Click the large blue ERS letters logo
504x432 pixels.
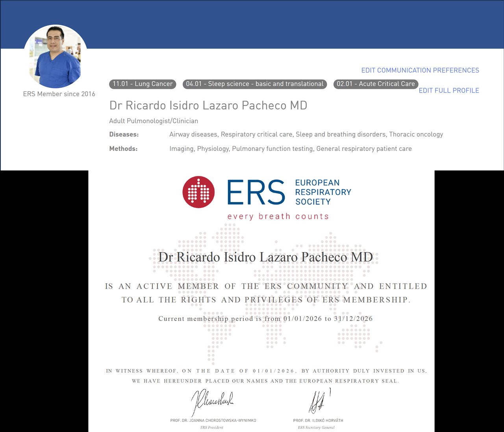coord(256,192)
